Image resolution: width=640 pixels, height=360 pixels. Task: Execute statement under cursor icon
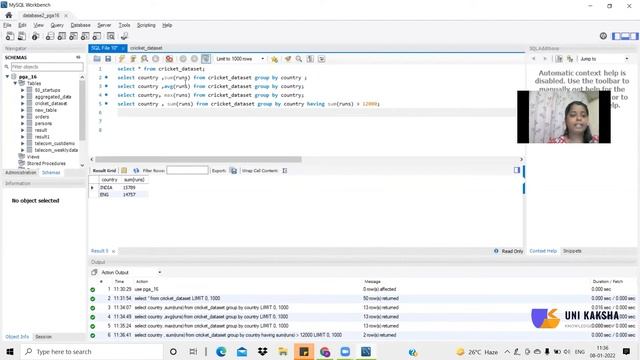coord(133,59)
